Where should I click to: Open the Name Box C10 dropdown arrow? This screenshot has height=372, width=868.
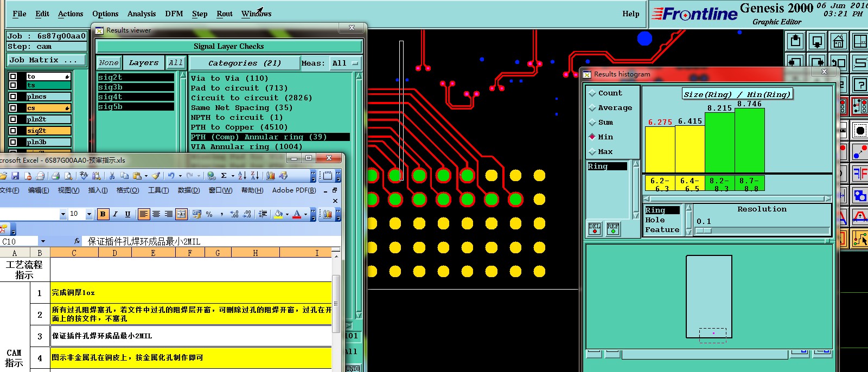43,241
